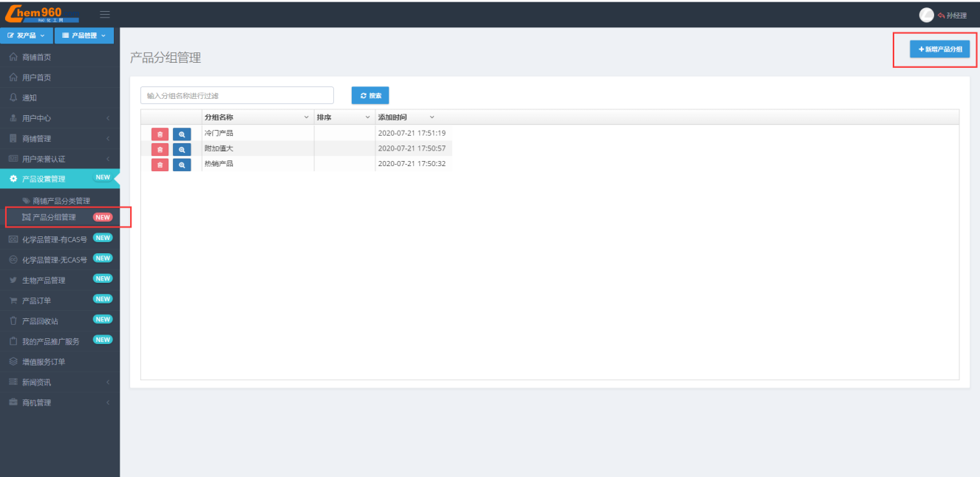Click the 新增产品分组 button
980x477 pixels.
tap(940, 49)
